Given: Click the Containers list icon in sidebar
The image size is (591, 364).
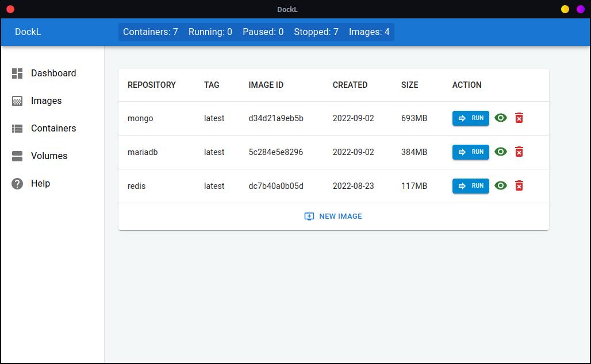Looking at the screenshot, I should tap(17, 129).
